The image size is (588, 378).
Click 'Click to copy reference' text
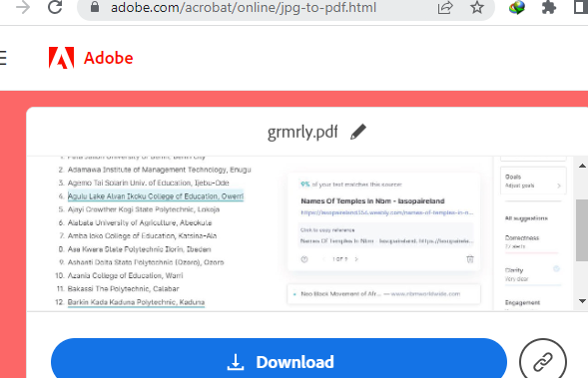327,230
